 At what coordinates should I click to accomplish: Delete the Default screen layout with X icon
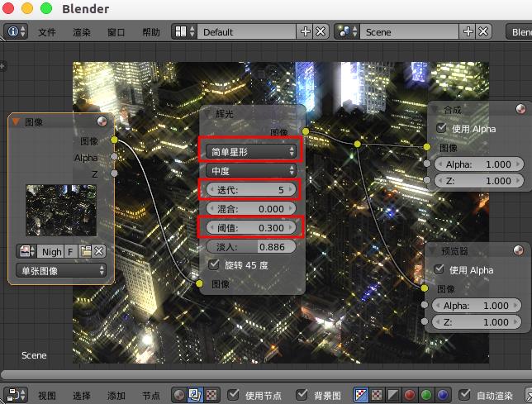pyautogui.click(x=321, y=31)
